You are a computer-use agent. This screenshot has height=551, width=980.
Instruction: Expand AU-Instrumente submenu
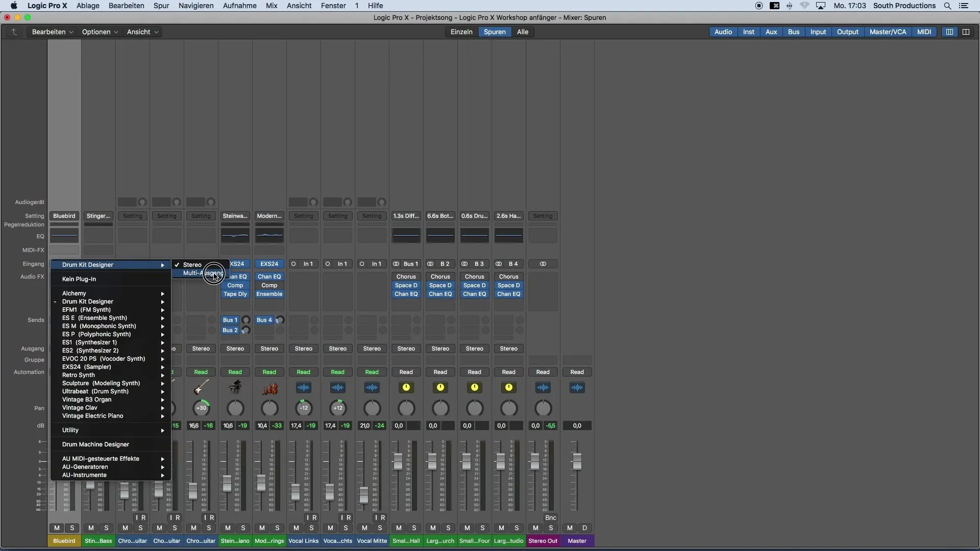[111, 475]
